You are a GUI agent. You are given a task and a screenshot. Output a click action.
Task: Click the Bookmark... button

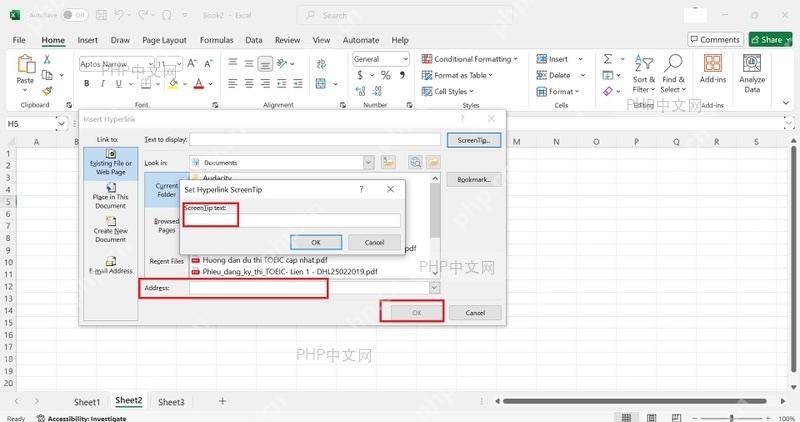click(x=474, y=180)
